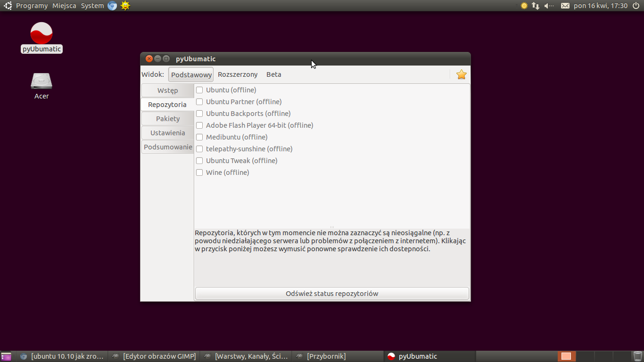Select the Repozytoria tab
Image resolution: width=644 pixels, height=362 pixels.
(x=167, y=105)
